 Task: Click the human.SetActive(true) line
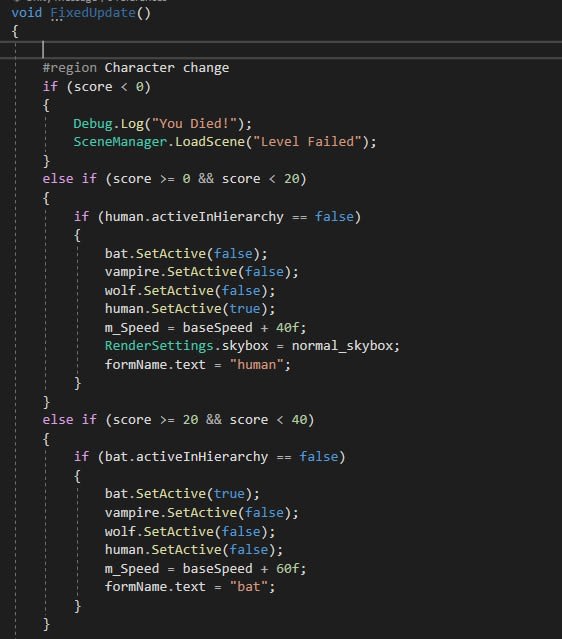190,308
